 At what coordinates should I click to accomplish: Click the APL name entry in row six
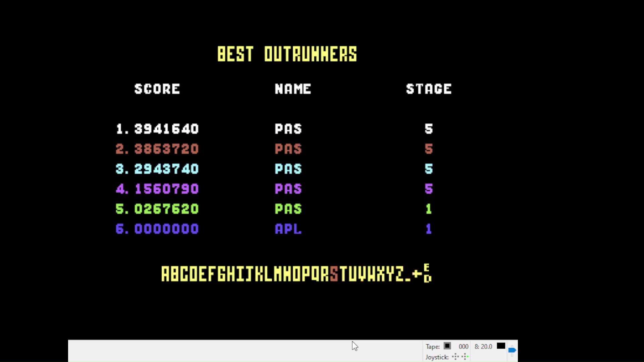pyautogui.click(x=288, y=229)
